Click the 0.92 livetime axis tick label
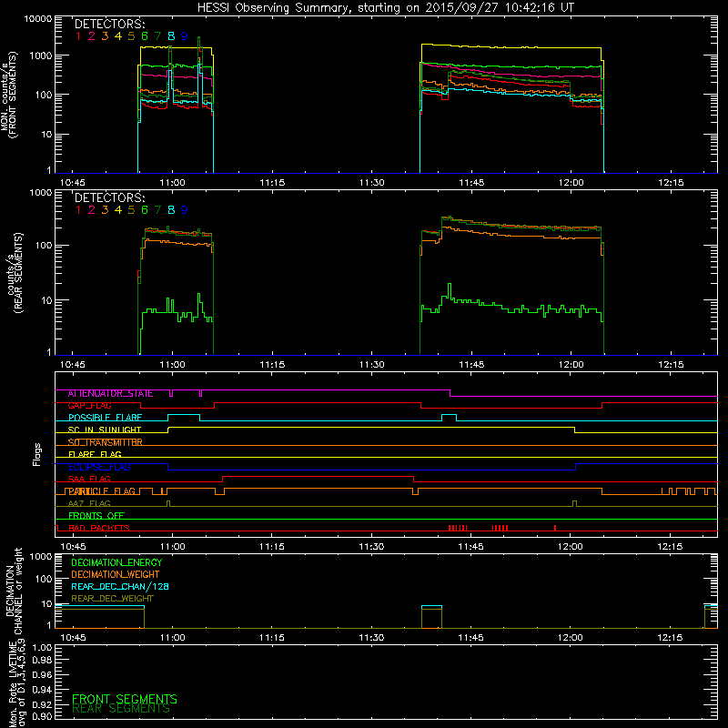Viewport: 728px width, 728px height. tap(42, 703)
